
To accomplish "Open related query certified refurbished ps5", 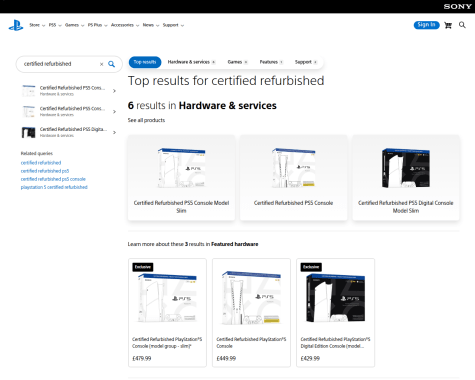I will point(45,171).
